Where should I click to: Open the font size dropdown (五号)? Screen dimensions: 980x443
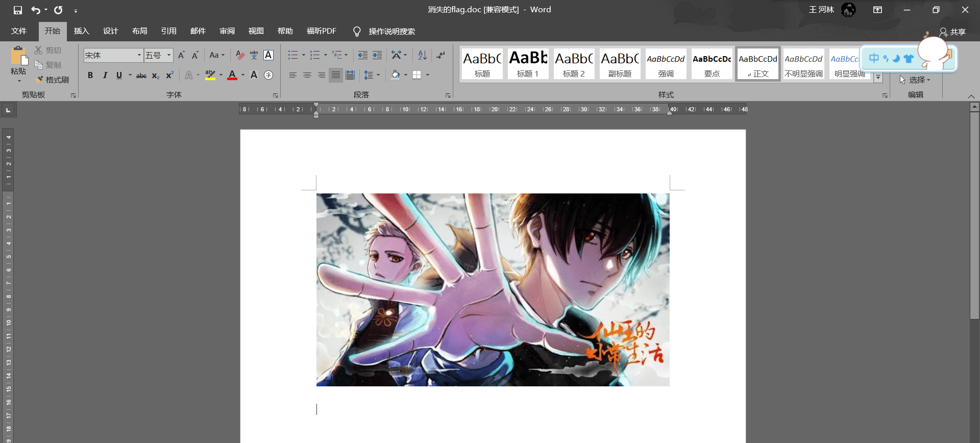[x=169, y=55]
